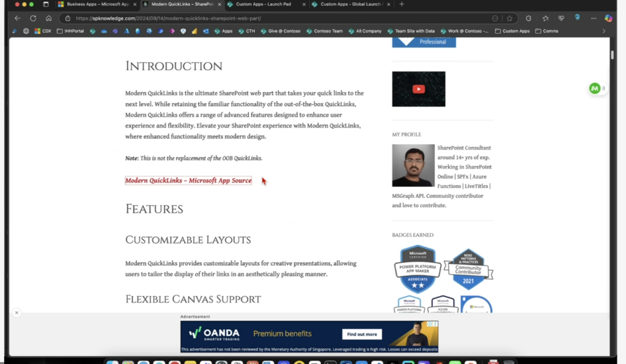Screen dimensions: 626x364
Task: Click the Community Contributor 2021 badge
Action: pyautogui.click(x=469, y=269)
